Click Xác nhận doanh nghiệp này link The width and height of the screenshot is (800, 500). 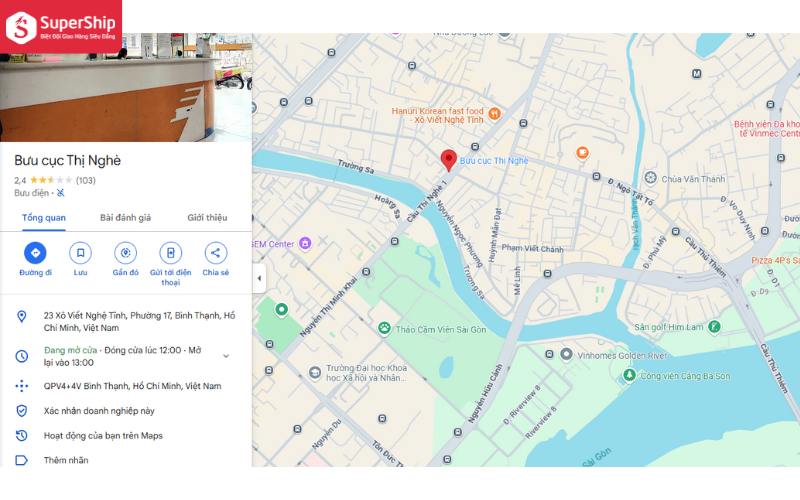(99, 411)
